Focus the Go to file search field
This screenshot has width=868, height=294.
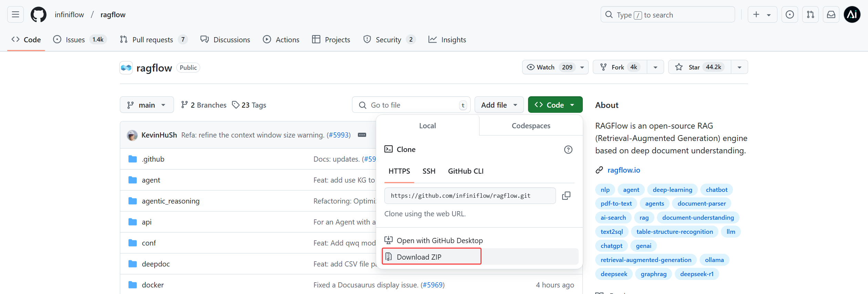pos(411,105)
